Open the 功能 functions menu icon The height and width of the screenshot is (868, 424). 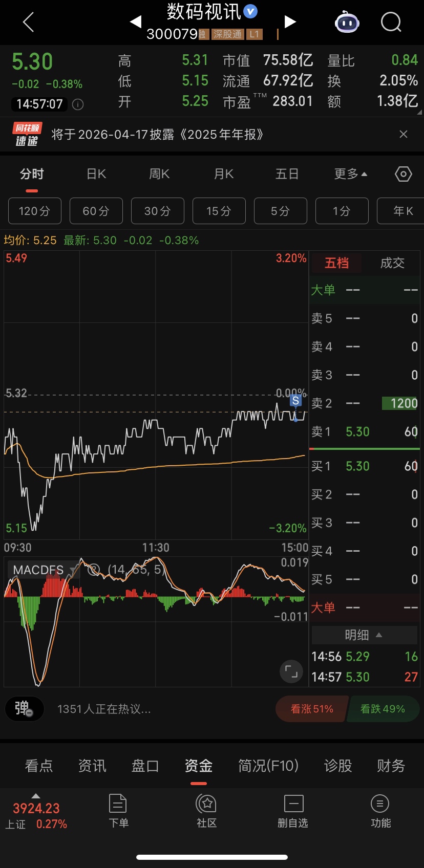click(380, 811)
